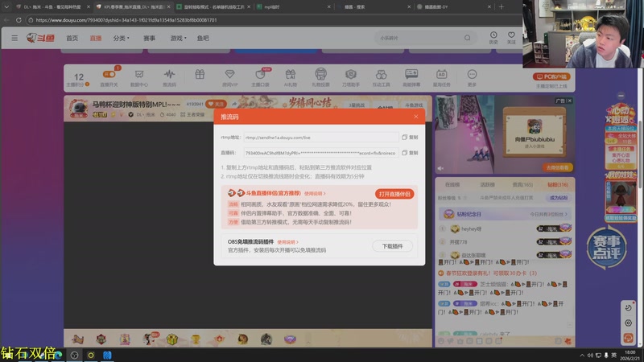This screenshot has width=644, height=362.
Task: Switch to 旋转抽取模式 browser tab
Action: click(213, 6)
